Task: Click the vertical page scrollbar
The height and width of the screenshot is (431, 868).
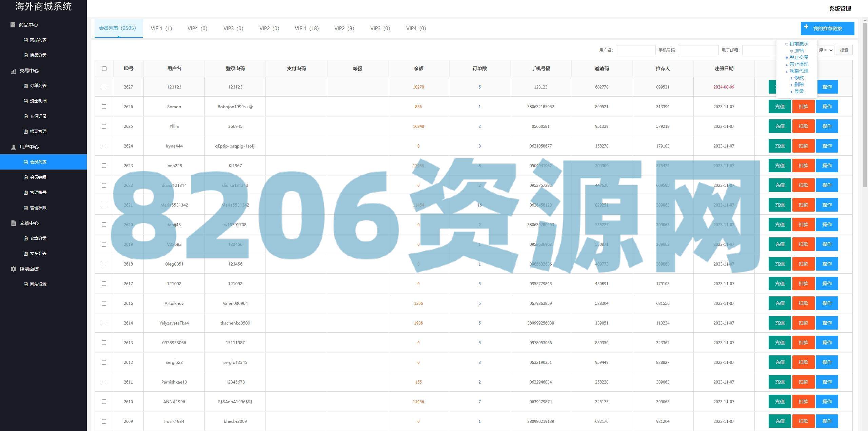Action: 865,105
